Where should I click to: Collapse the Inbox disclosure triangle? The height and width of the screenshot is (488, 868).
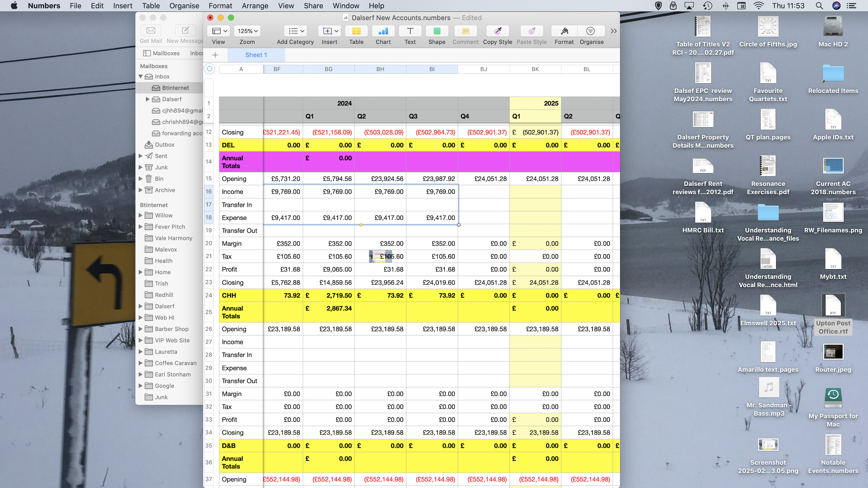pos(141,77)
